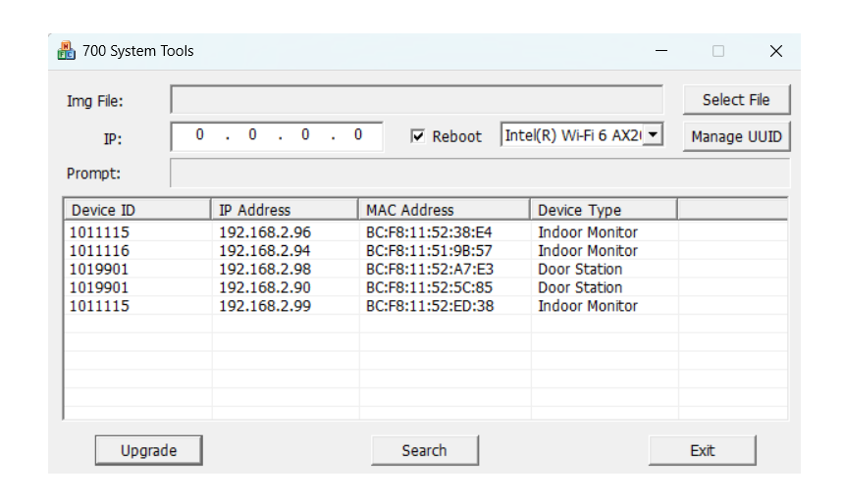Focus the Img File path field
Viewport: 843px width, 504px height.
coord(417,100)
